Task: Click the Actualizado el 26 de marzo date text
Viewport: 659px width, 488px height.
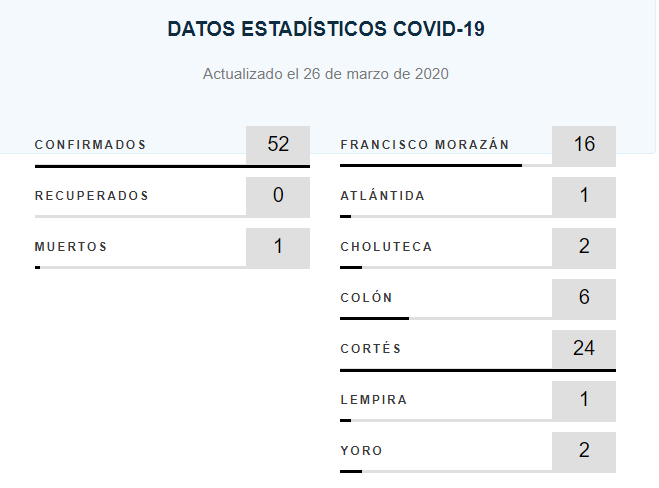Action: pos(326,74)
